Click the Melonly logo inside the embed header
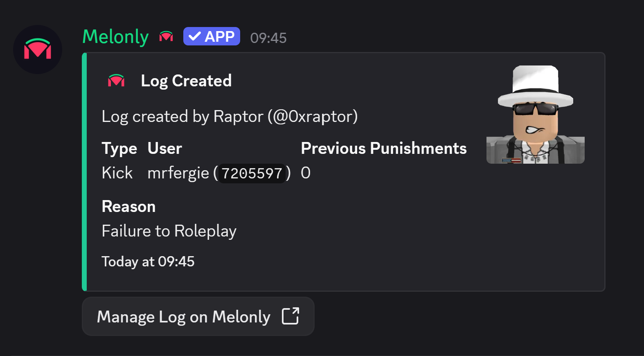The image size is (644, 356). [116, 81]
